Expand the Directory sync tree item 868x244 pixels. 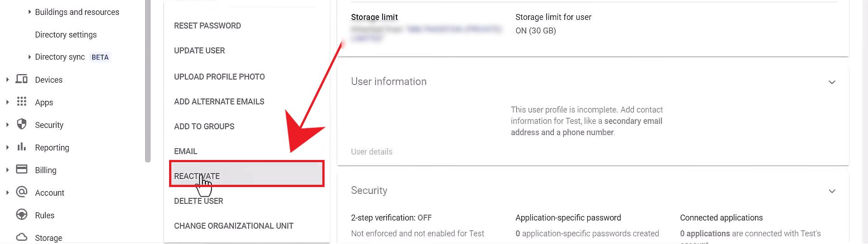[x=29, y=57]
